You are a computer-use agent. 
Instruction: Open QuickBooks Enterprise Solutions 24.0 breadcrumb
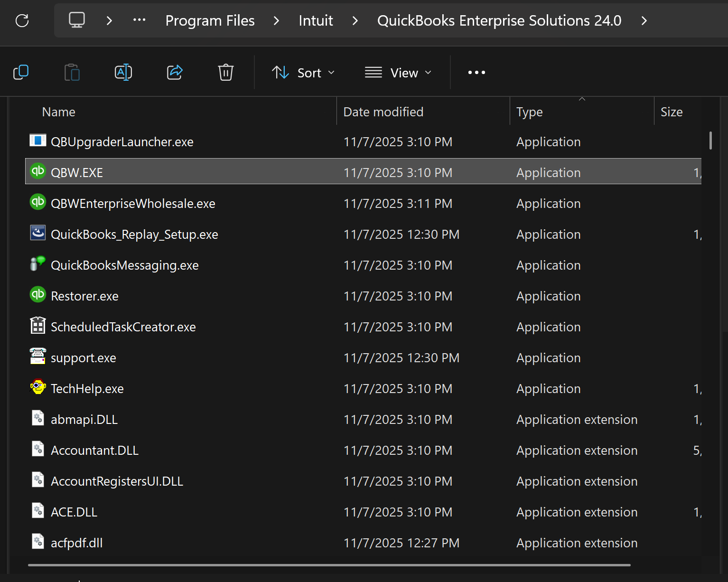coord(499,20)
